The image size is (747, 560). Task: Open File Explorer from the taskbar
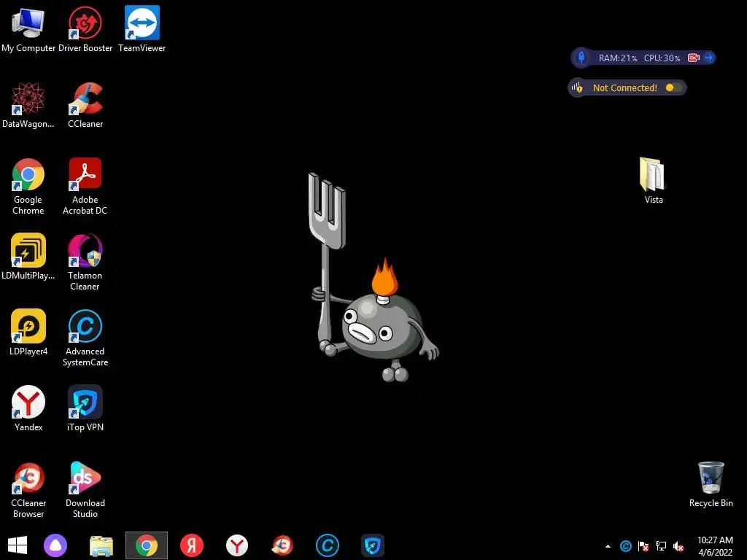(101, 545)
